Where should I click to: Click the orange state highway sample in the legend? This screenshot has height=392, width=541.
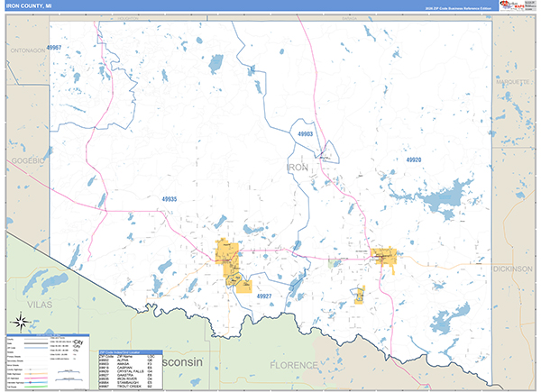point(36,374)
